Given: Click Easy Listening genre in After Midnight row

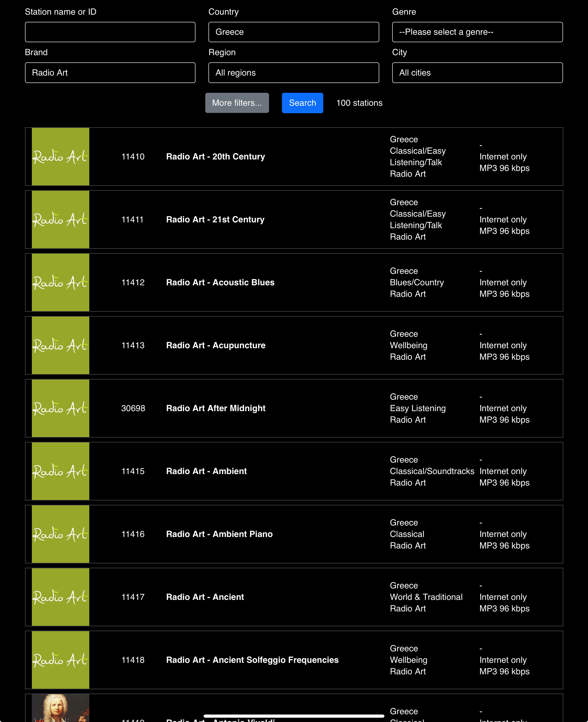Looking at the screenshot, I should click(x=418, y=408).
